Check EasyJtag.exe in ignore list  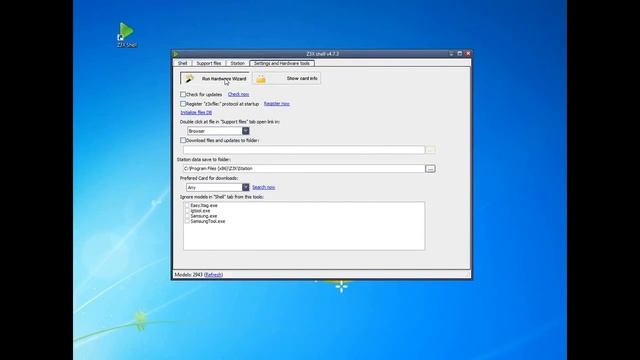click(x=187, y=205)
